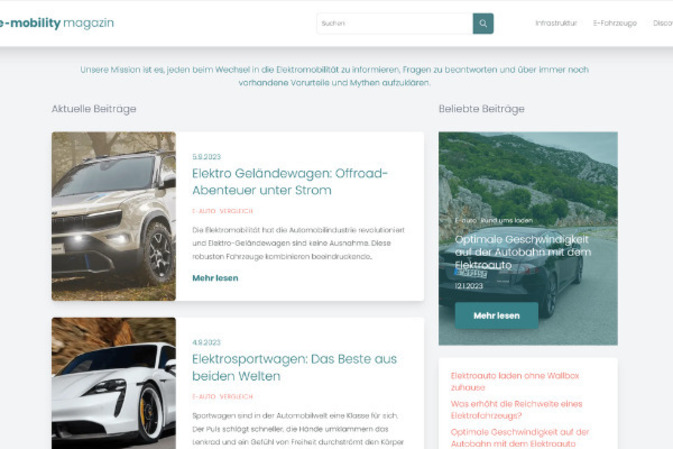Select the Rund ums laden tag on featured card
Screen dimensions: 673x449
(x=507, y=220)
